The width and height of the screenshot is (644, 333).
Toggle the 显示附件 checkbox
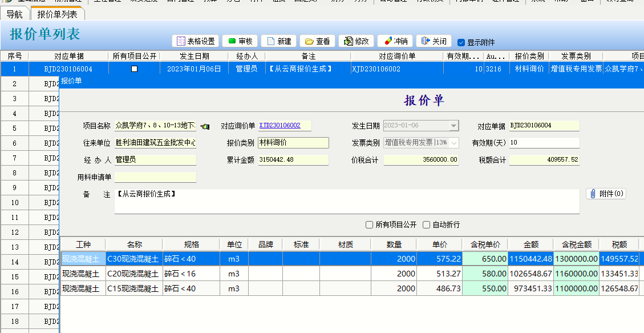[461, 42]
